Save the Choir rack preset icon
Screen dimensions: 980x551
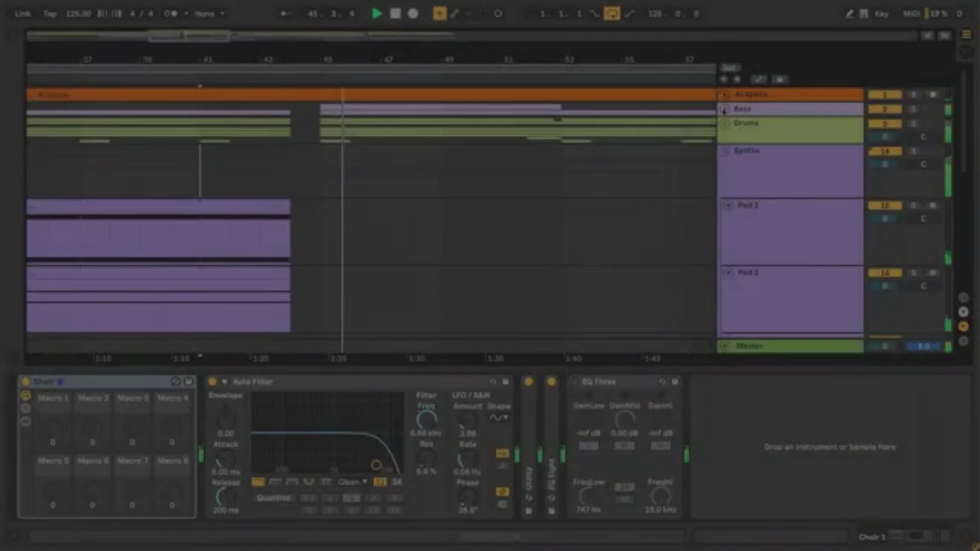189,382
